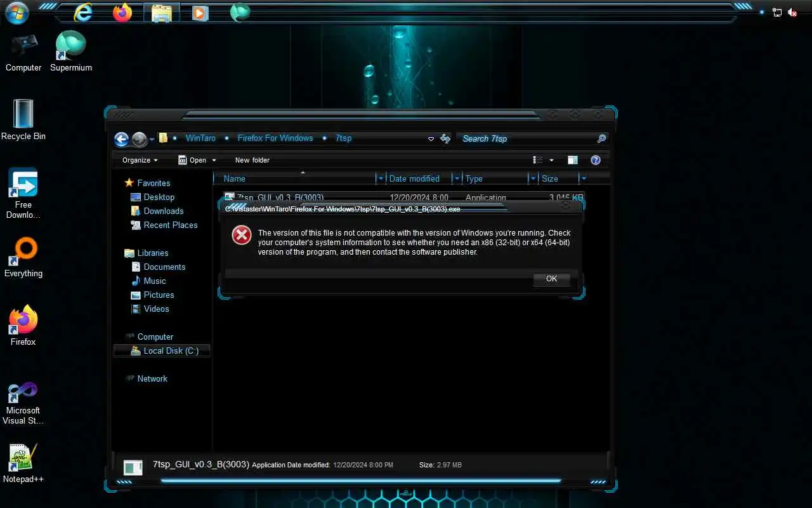
Task: Open the Supermium desktop shortcut
Action: coord(71,53)
